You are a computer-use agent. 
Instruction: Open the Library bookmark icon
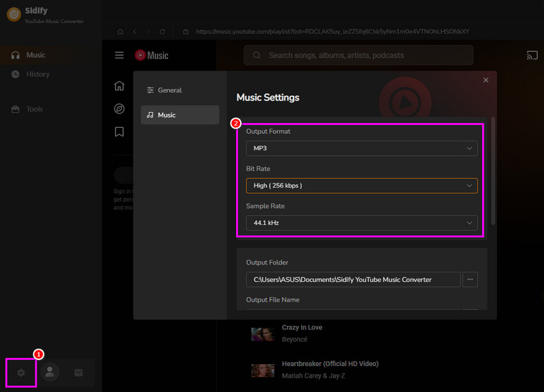pyautogui.click(x=119, y=132)
